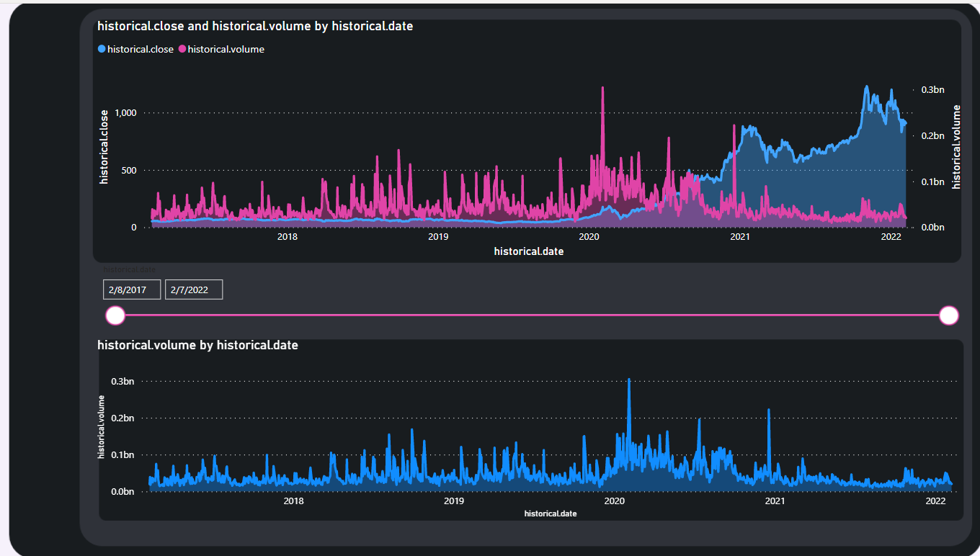Click the 0.1bn tick in the combined chart

tap(932, 182)
